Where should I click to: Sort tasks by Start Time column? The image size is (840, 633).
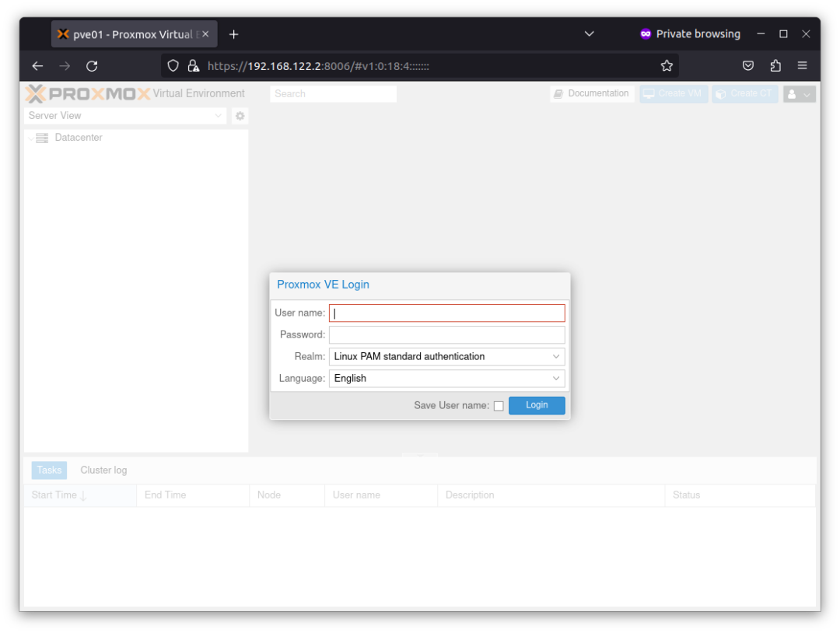click(54, 495)
